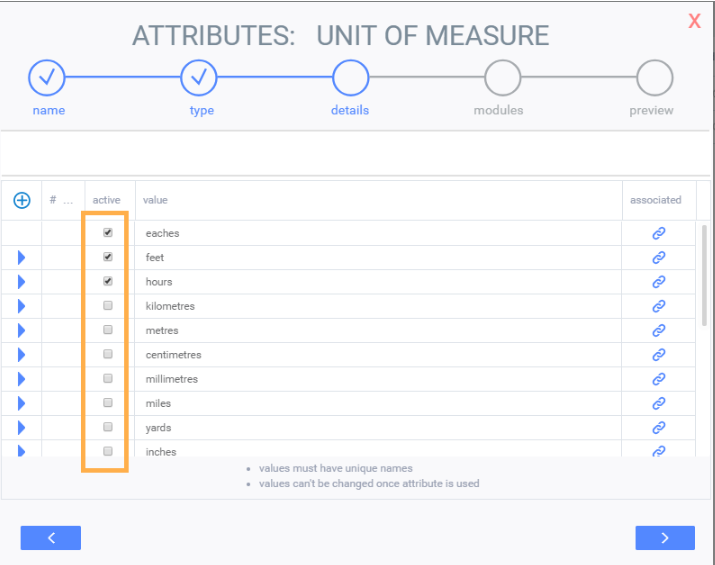Go to the name wizard step
The width and height of the screenshot is (715, 565).
tap(47, 77)
